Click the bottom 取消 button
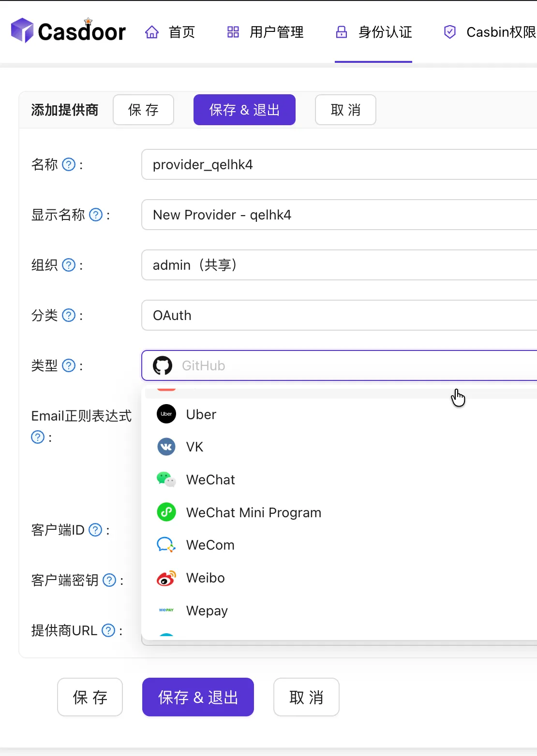Image resolution: width=537 pixels, height=756 pixels. click(306, 697)
